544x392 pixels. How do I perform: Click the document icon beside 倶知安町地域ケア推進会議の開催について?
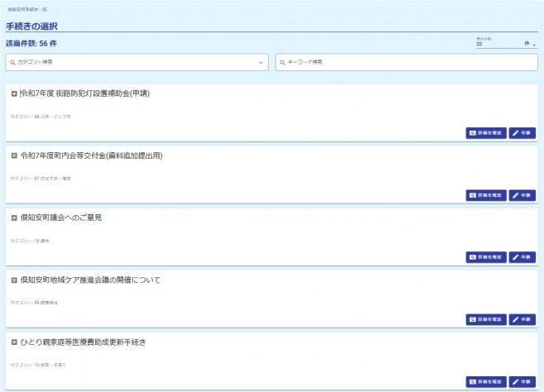[14, 280]
